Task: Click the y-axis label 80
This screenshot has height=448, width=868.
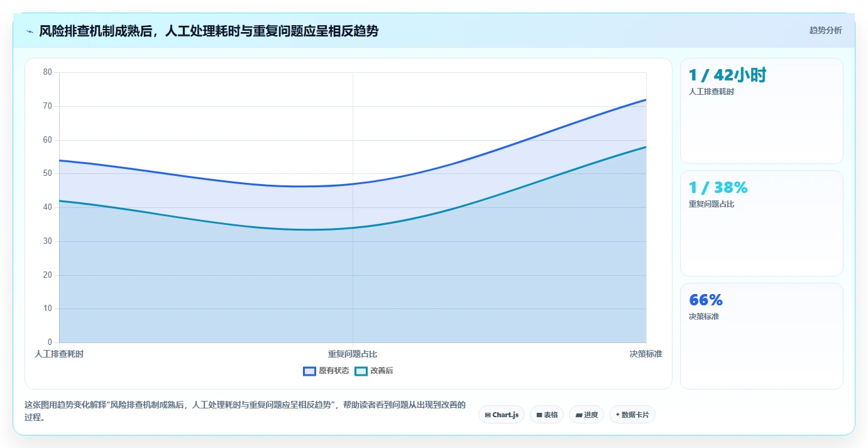Action: click(x=48, y=72)
